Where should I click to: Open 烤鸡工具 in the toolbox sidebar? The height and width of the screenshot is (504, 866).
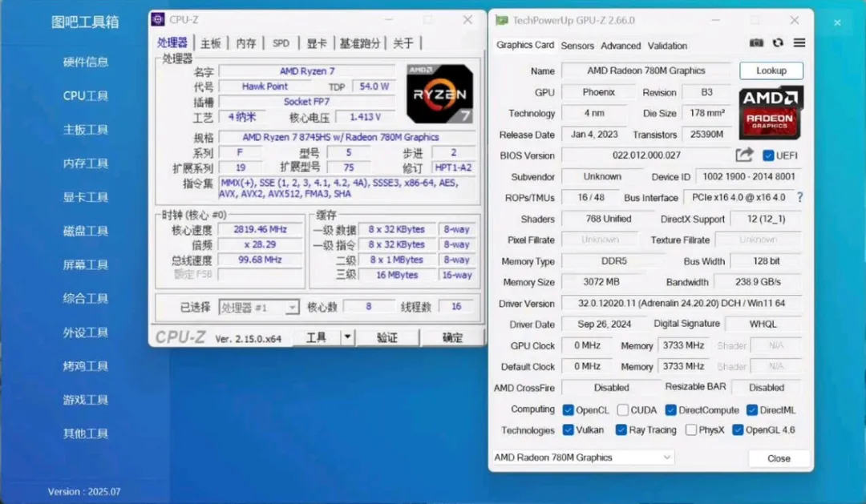pyautogui.click(x=85, y=366)
